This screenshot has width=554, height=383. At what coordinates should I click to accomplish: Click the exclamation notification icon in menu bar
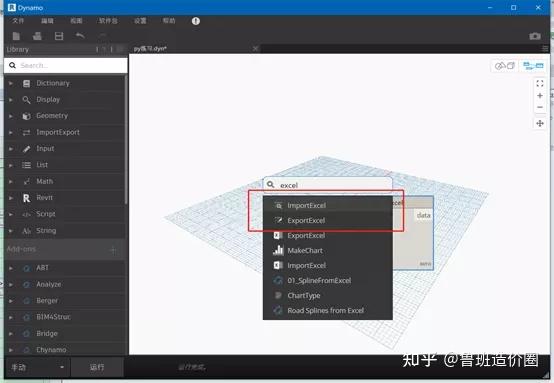tap(196, 21)
